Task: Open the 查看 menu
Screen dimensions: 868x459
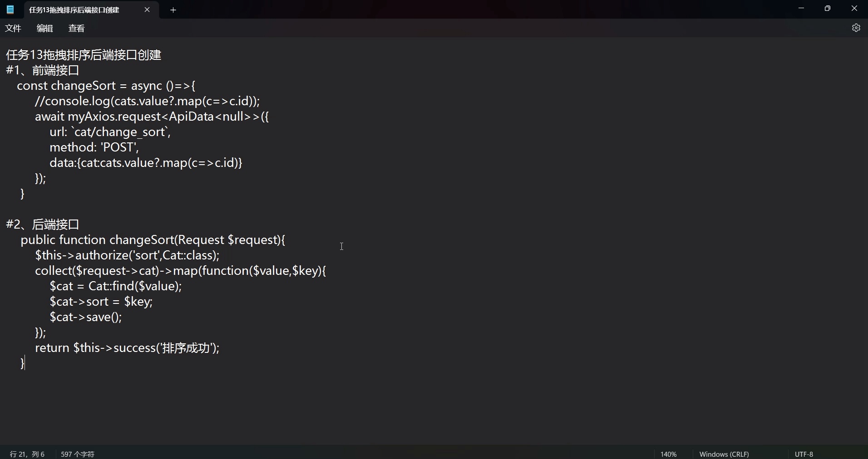Action: coord(76,28)
